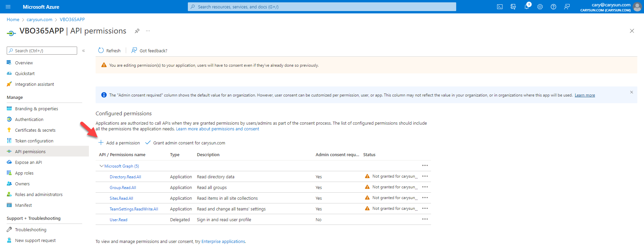Open the top bar feedback icon

567,7
